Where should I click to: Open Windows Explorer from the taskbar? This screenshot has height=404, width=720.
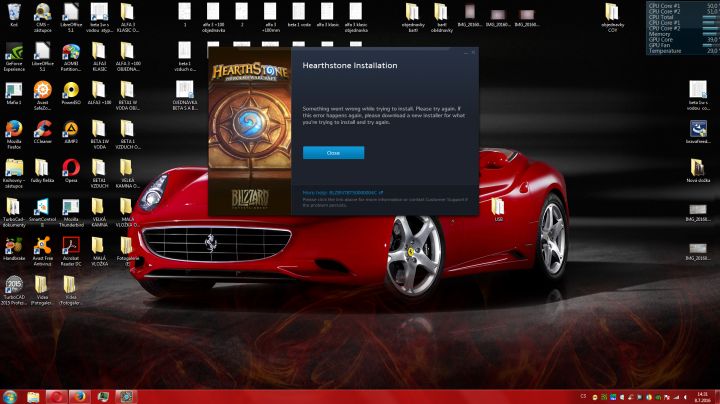(x=33, y=397)
